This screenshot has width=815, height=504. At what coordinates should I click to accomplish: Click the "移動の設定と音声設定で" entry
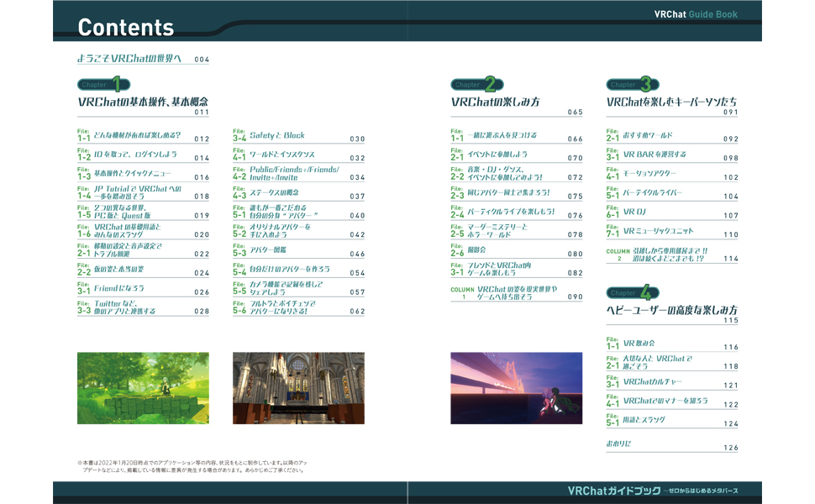tap(128, 246)
